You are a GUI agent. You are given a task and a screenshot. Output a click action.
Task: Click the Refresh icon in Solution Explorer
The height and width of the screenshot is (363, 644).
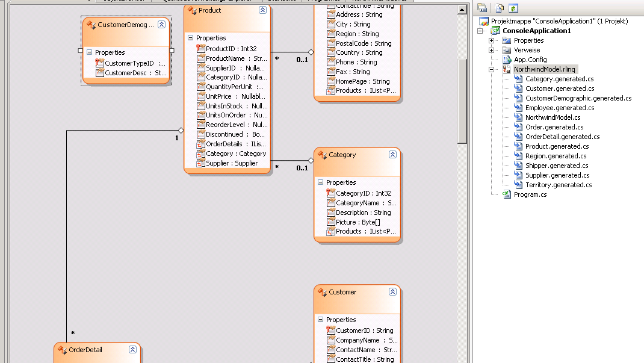click(x=513, y=8)
